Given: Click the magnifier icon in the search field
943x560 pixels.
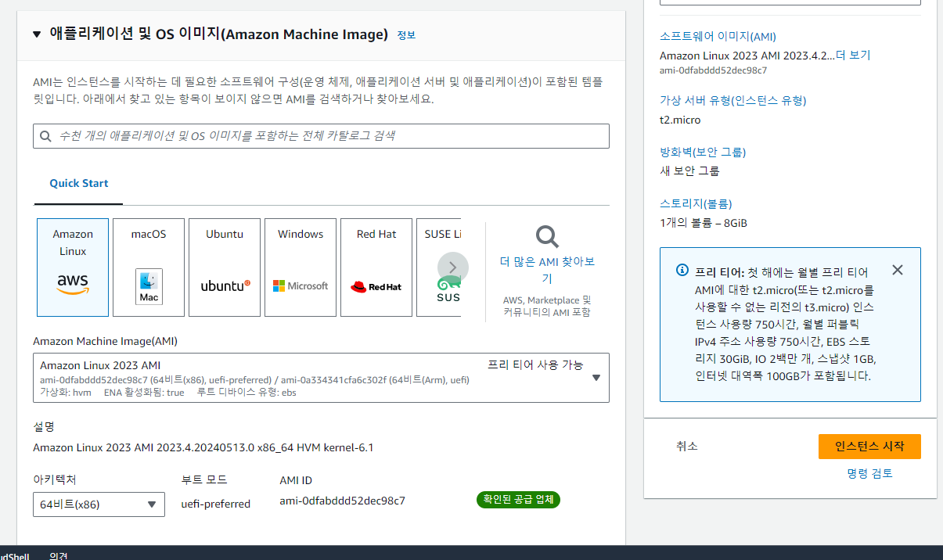Looking at the screenshot, I should click(46, 136).
